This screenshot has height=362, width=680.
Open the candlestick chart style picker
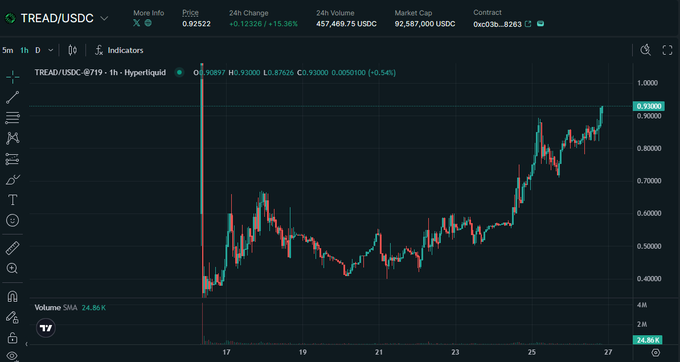(72, 50)
